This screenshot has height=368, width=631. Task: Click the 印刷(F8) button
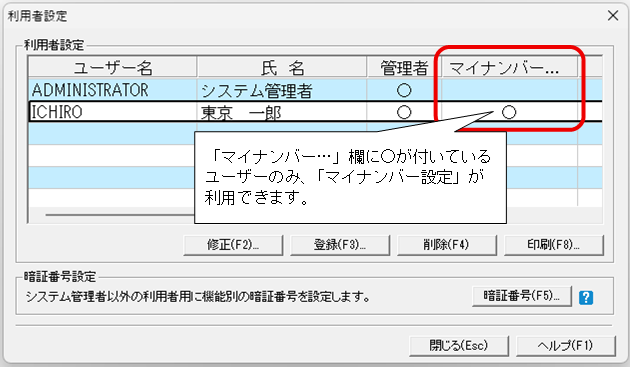click(554, 245)
